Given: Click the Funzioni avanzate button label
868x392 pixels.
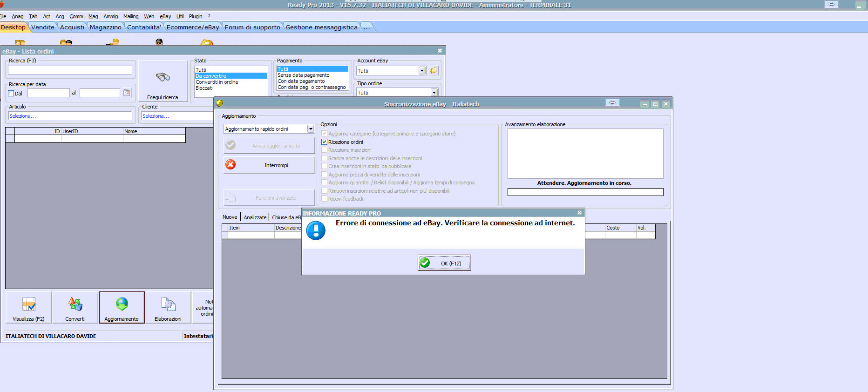Looking at the screenshot, I should point(276,198).
